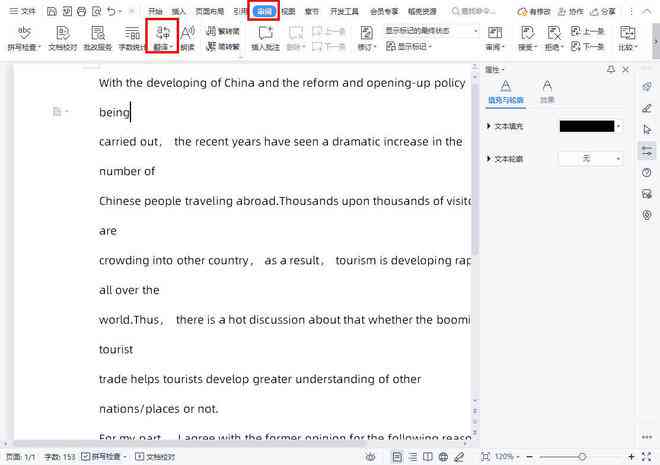Screen dimensions: 660x465
Task: Click the Save icon in quick toolbar
Action: pos(52,11)
